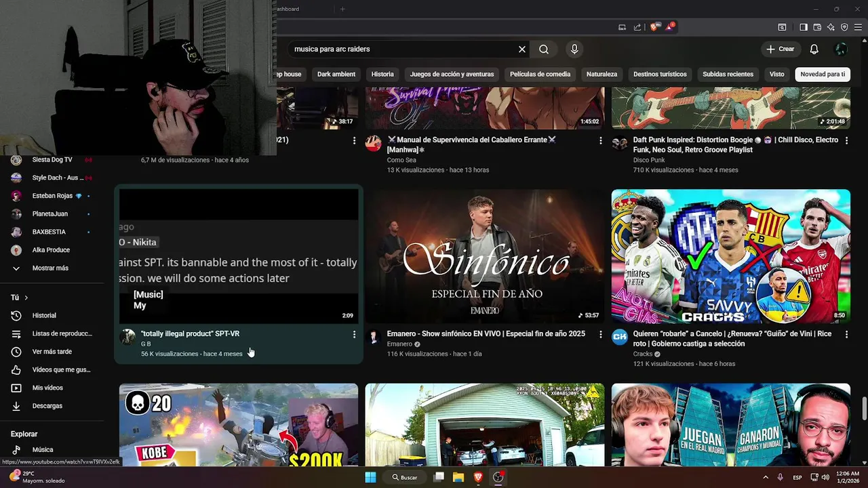868x488 pixels.
Task: Click the install/cast screen icon in address bar
Action: 622,27
